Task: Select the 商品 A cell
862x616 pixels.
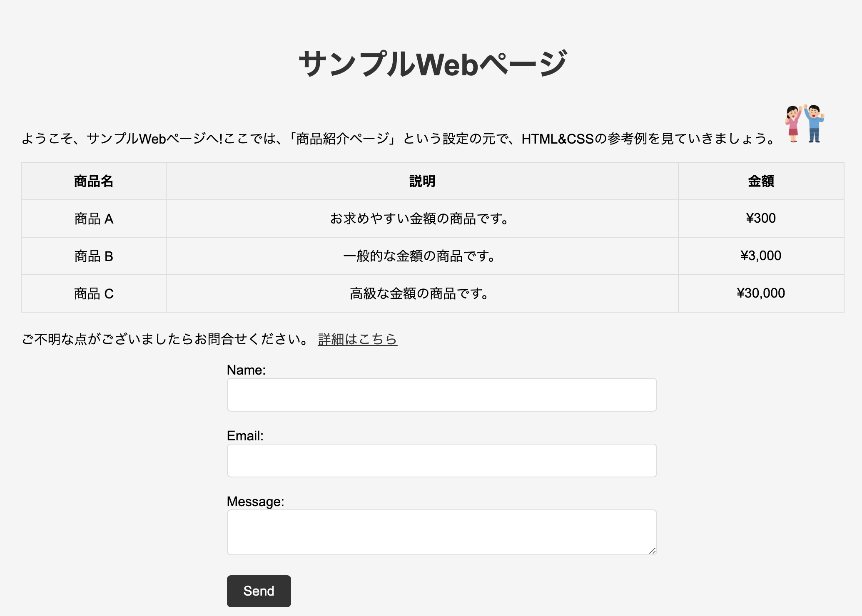Action: click(x=94, y=219)
